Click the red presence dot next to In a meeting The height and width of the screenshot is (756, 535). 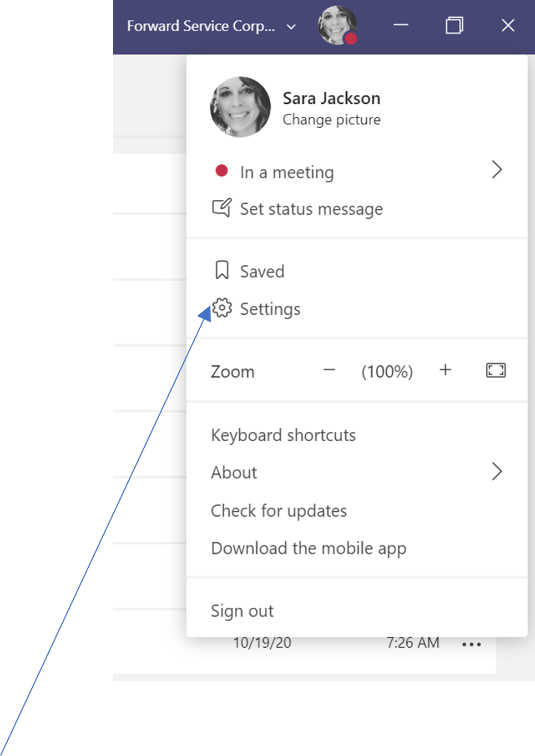[222, 171]
